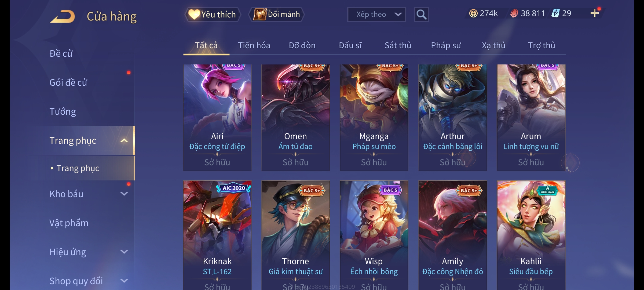
Task: Tap the gold coin currency icon
Action: click(x=473, y=13)
